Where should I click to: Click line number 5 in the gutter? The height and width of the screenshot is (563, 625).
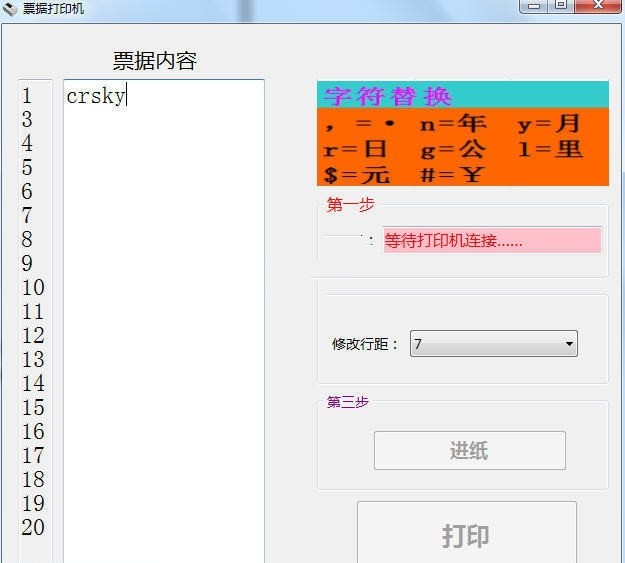27,167
